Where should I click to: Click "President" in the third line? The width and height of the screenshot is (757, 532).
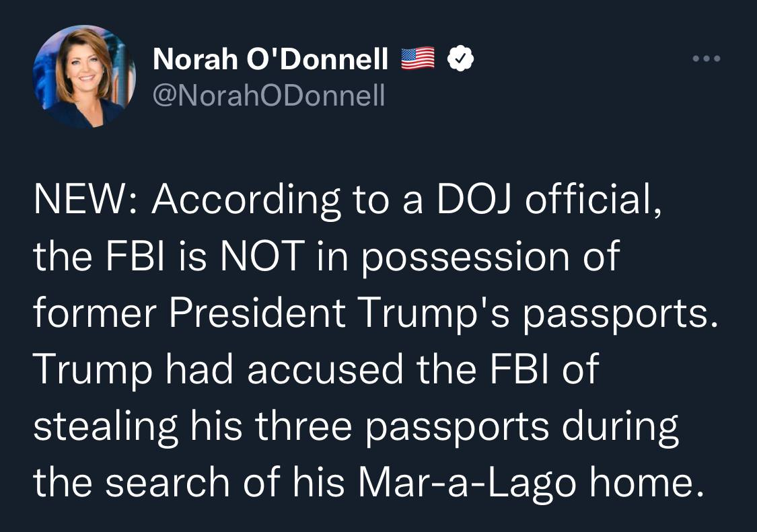point(258,312)
